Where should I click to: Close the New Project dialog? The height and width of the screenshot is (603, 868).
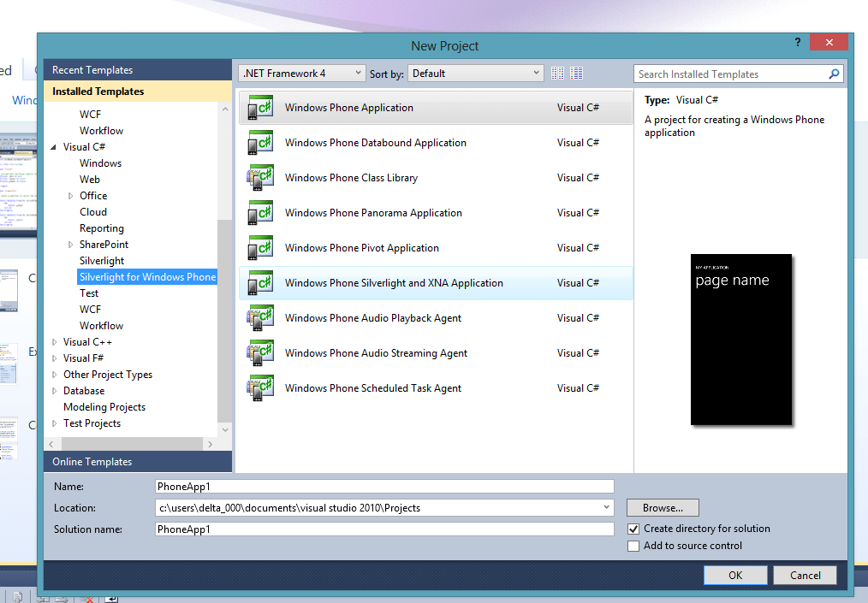coord(829,42)
